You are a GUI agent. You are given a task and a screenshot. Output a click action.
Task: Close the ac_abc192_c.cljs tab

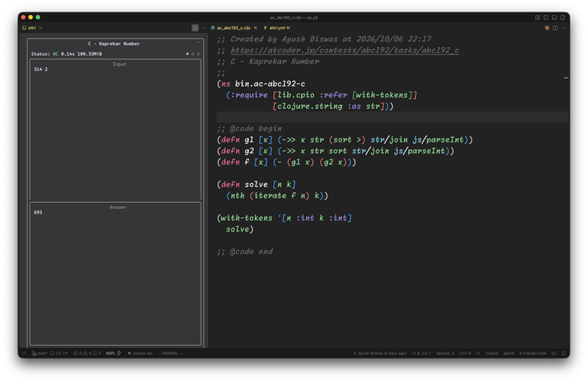256,28
